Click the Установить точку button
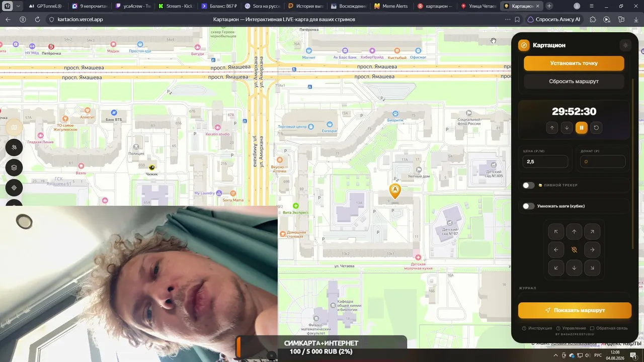Screen dimensions: 644x362 click(574, 63)
